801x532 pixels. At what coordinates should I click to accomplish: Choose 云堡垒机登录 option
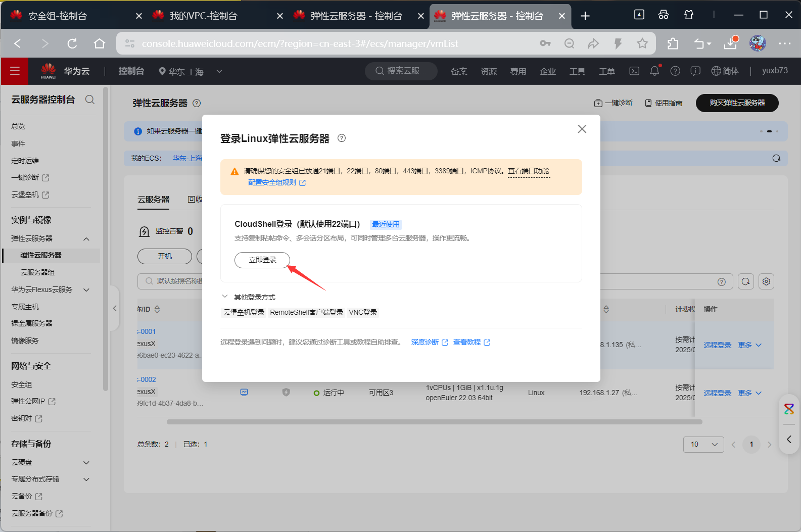(244, 312)
